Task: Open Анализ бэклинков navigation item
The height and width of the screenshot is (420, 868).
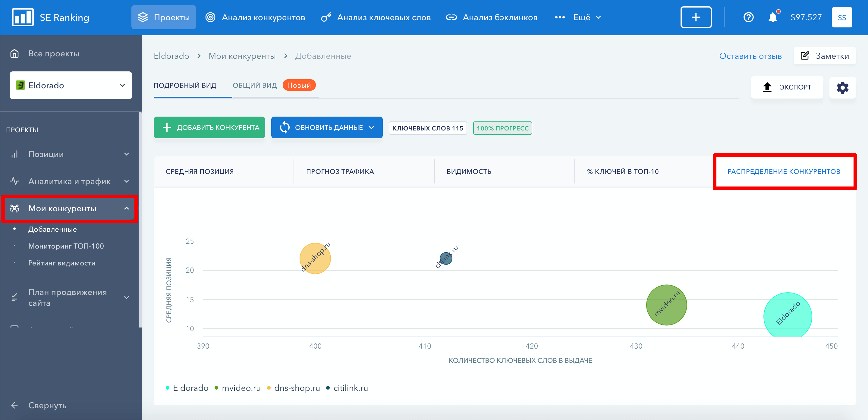Action: pos(492,17)
